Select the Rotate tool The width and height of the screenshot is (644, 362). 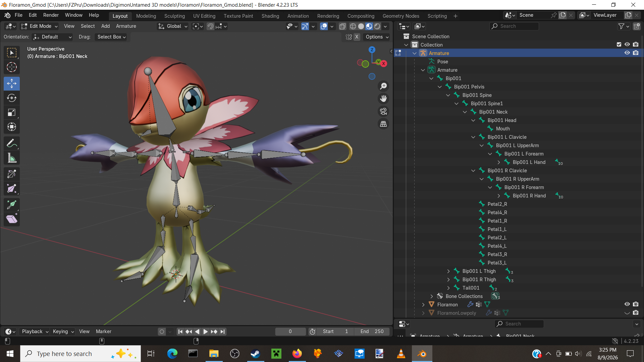[x=12, y=98]
